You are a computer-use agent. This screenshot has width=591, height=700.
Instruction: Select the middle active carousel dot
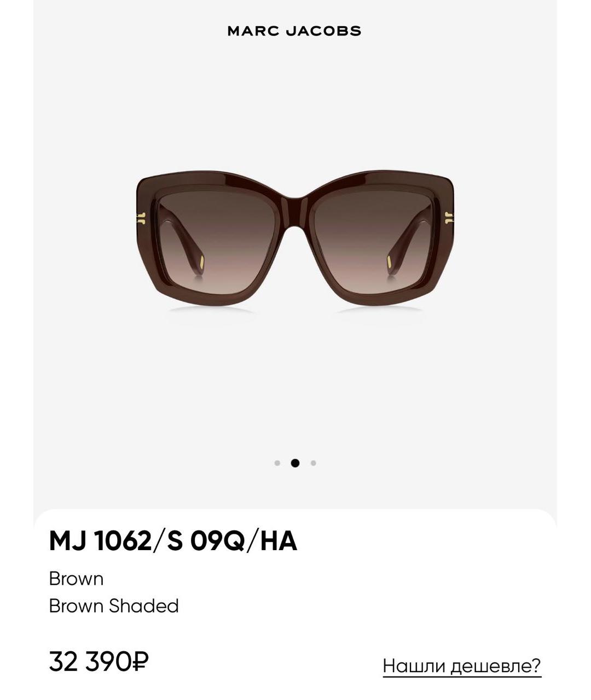click(295, 463)
